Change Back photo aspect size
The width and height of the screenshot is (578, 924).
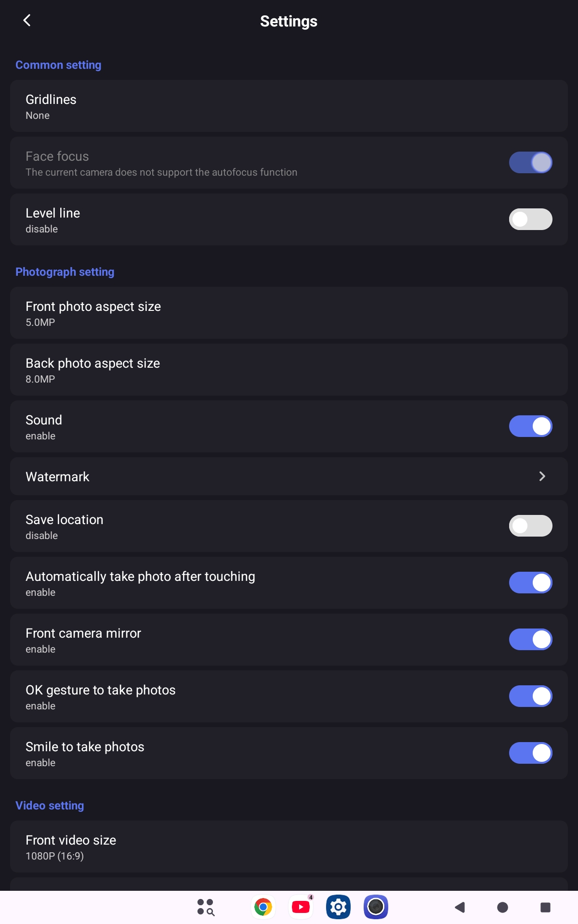click(289, 370)
